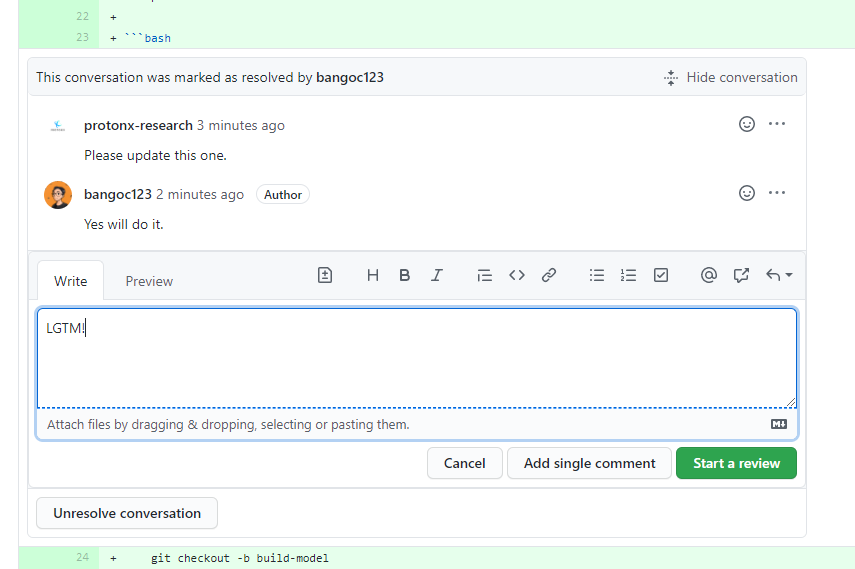Open saved replies dropdown arrow
Screen dimensions: 855x569
[779, 275]
